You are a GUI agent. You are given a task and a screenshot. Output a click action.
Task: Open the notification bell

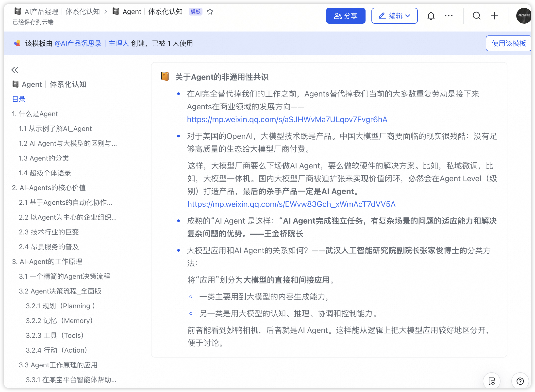tap(431, 16)
